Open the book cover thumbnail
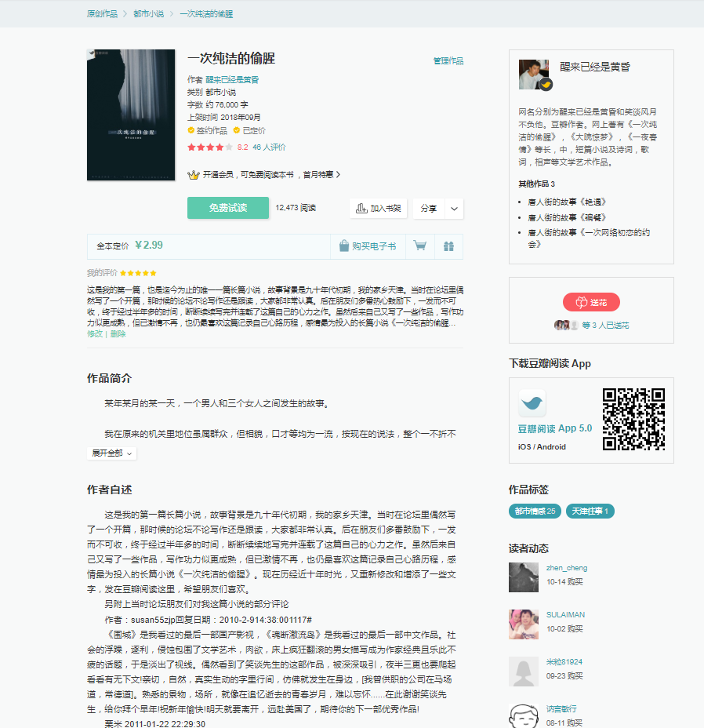Viewport: 704px width, 728px height. pyautogui.click(x=131, y=115)
